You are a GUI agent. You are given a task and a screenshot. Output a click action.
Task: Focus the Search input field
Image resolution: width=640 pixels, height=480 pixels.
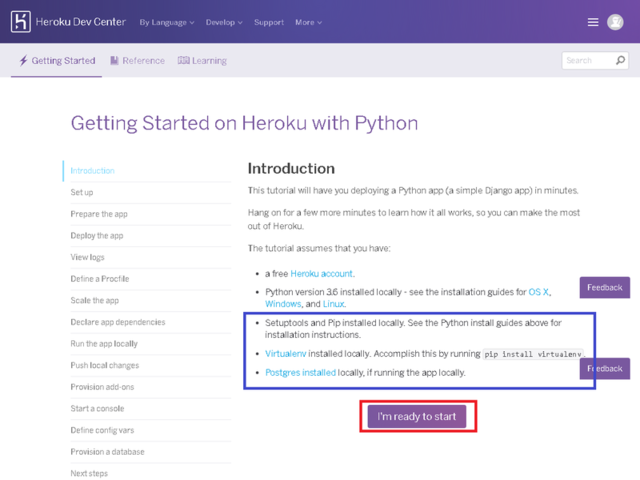tap(595, 60)
